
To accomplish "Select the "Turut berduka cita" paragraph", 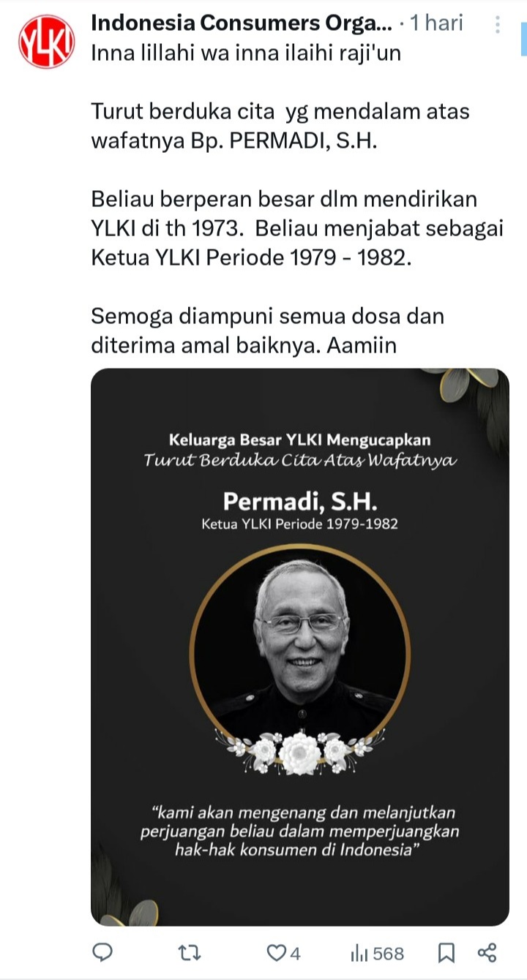I will (x=280, y=126).
